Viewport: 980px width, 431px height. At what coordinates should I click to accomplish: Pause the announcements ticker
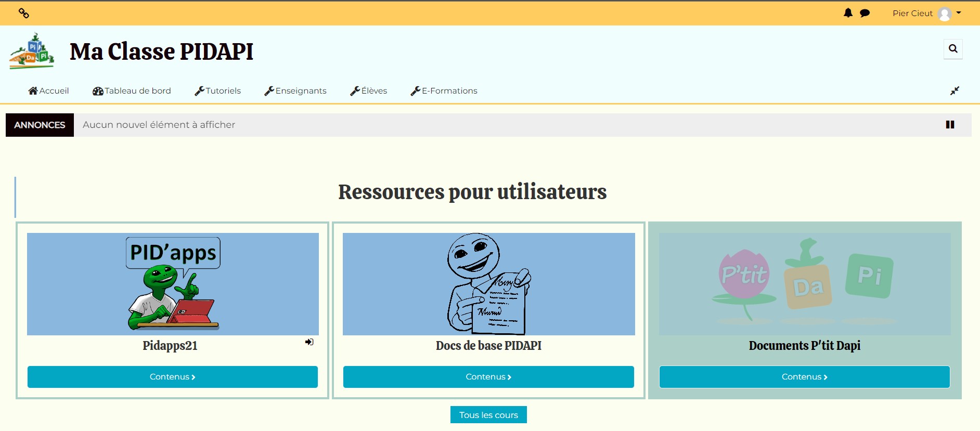pos(950,125)
